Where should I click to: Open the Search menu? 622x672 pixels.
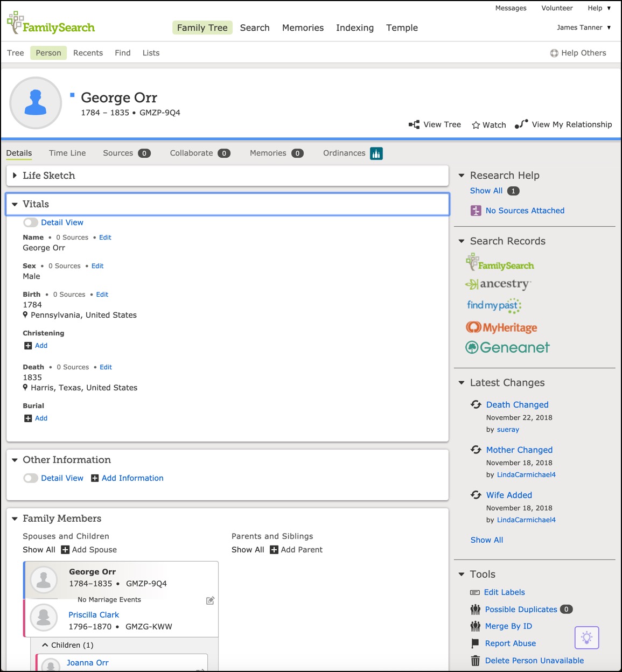[x=255, y=27]
